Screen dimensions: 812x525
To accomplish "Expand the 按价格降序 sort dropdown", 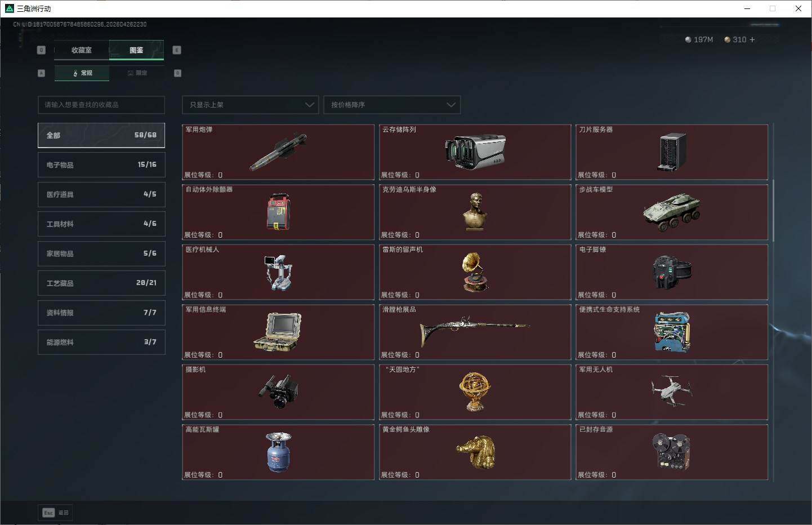I will click(392, 105).
